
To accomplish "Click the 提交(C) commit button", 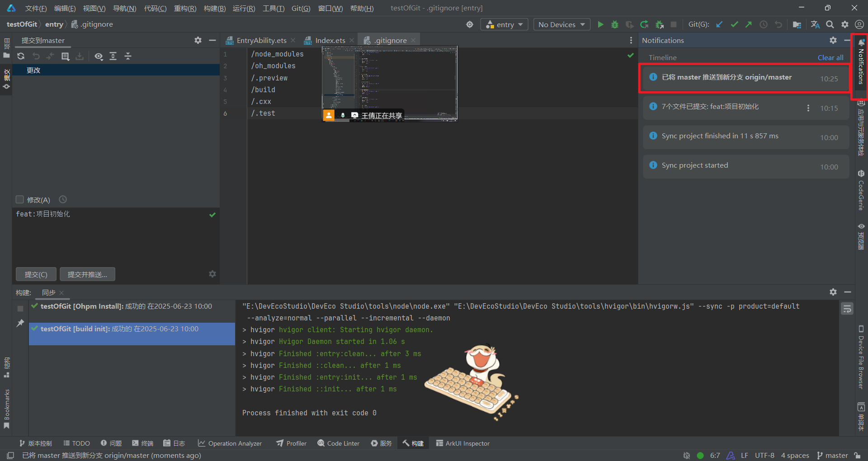I will [x=36, y=274].
